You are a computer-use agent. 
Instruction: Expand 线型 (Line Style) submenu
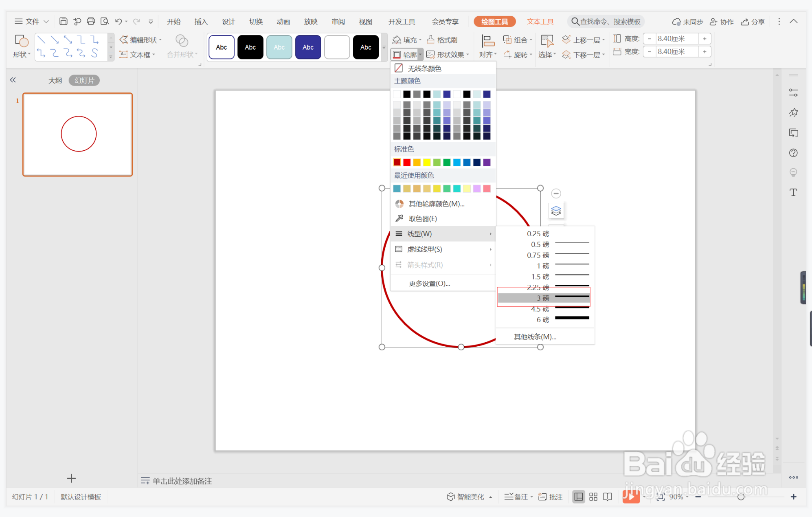pos(443,234)
